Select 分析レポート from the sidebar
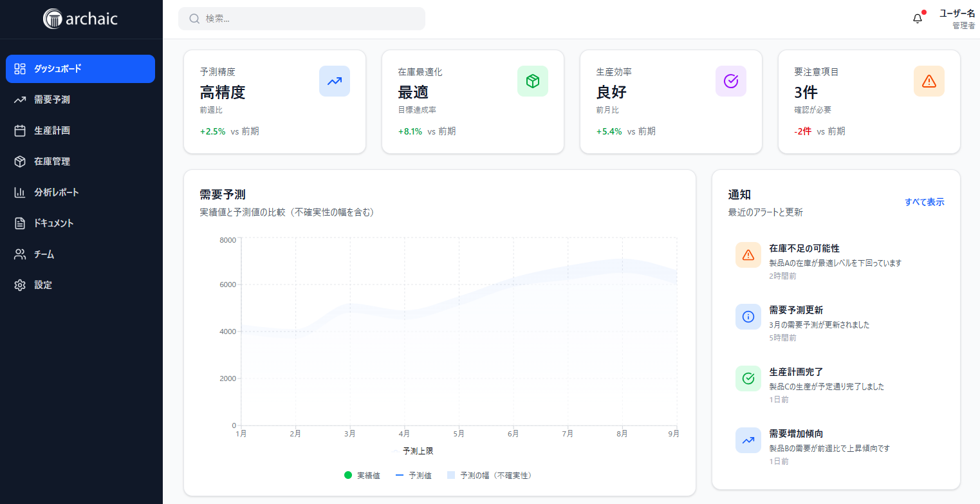 pyautogui.click(x=56, y=192)
